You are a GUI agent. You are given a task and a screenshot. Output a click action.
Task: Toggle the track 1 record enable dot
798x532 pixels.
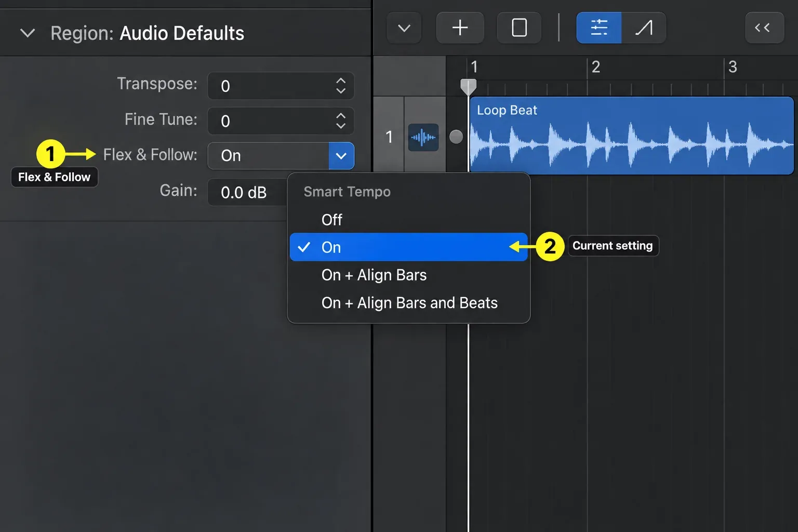[456, 137]
